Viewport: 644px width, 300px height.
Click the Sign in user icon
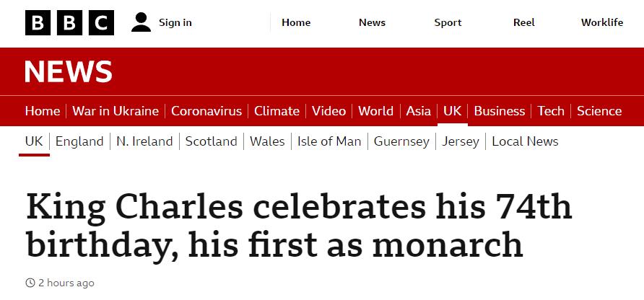pos(142,22)
